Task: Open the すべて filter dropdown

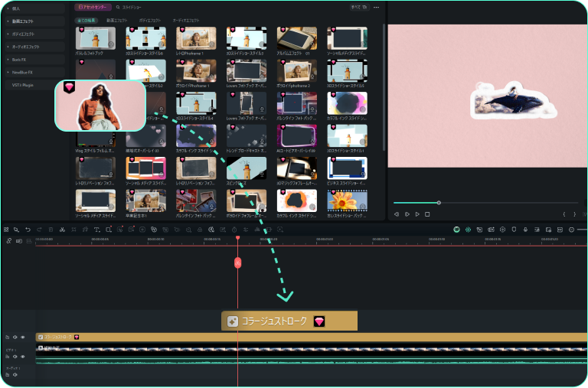Action: click(358, 7)
